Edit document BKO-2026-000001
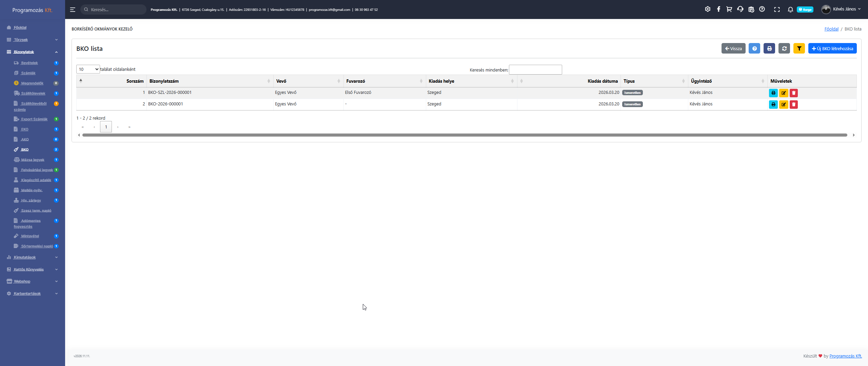The width and height of the screenshot is (868, 366). click(x=783, y=104)
